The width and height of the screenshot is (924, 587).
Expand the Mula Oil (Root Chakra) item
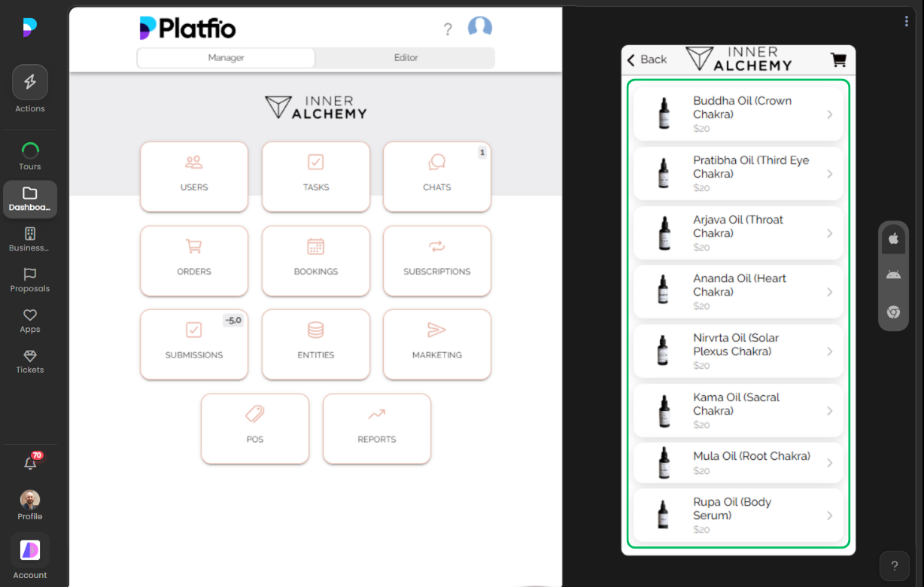coord(737,463)
